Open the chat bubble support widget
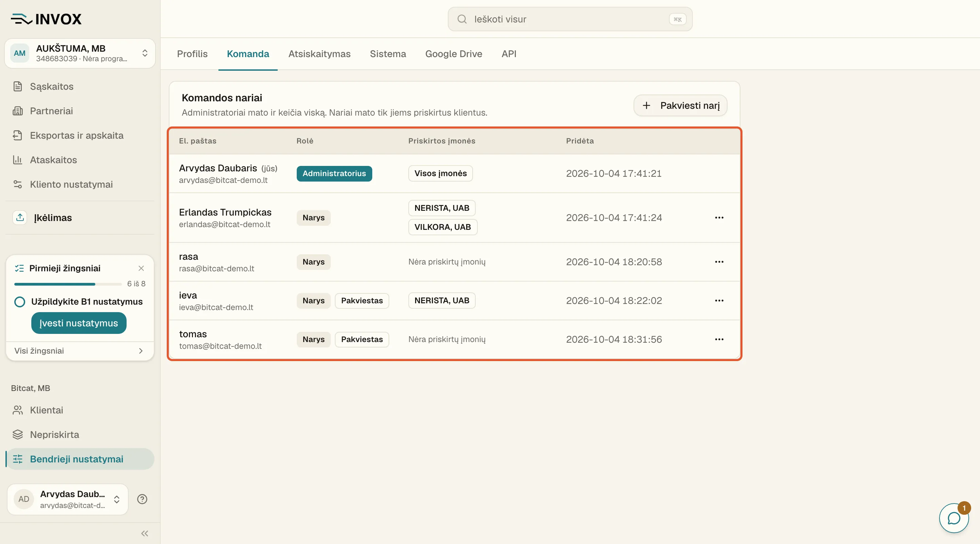980x544 pixels. 954,518
